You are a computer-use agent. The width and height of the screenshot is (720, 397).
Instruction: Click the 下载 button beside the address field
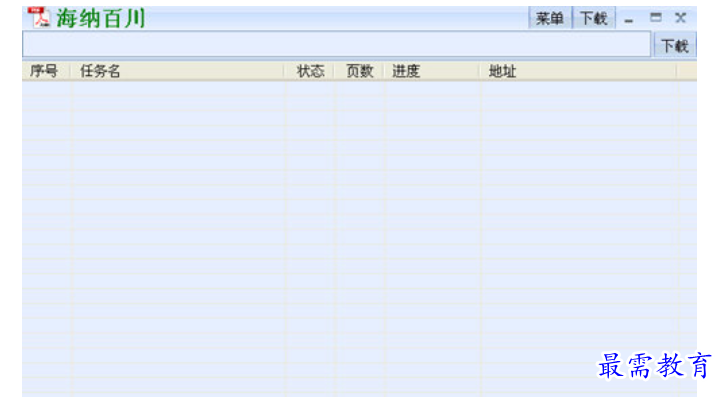(675, 45)
